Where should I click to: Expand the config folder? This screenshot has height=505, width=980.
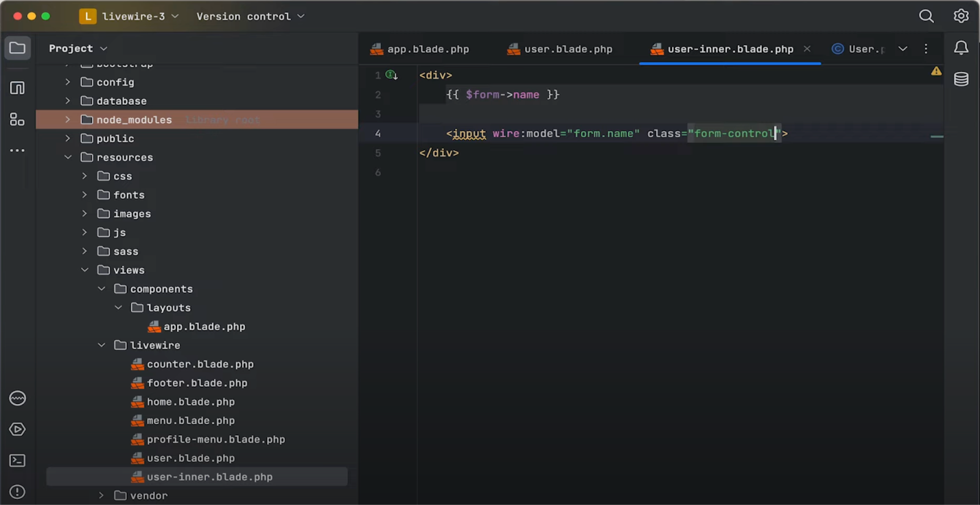(x=67, y=82)
